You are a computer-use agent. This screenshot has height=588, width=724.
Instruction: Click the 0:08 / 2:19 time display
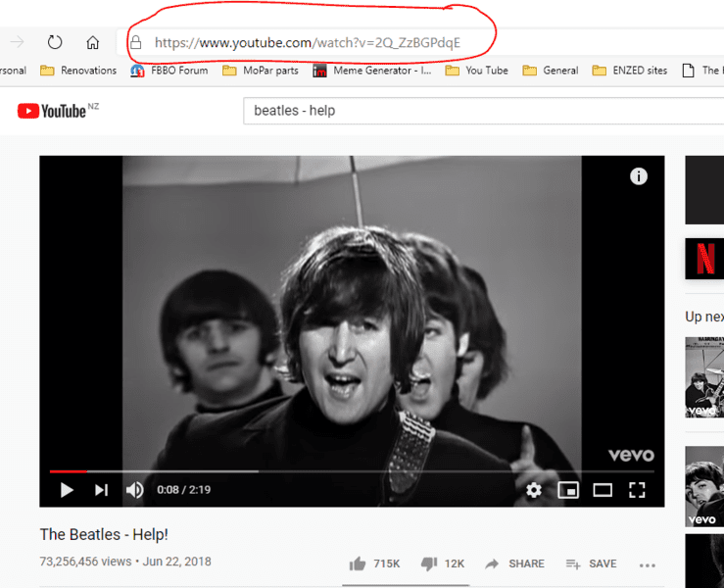[184, 490]
